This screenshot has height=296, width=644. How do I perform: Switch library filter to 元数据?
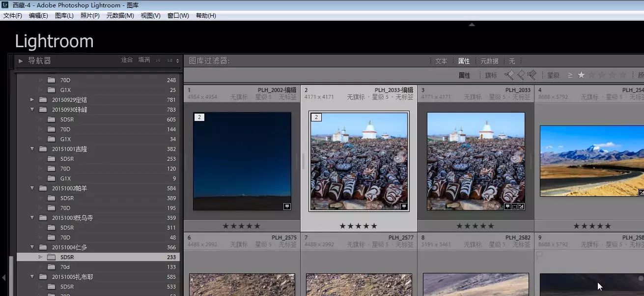click(489, 61)
